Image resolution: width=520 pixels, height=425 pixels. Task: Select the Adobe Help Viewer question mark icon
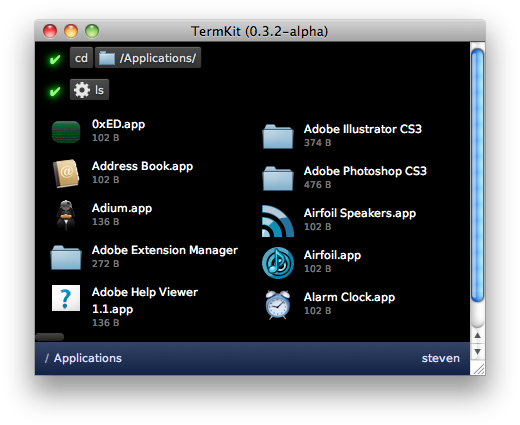[66, 298]
